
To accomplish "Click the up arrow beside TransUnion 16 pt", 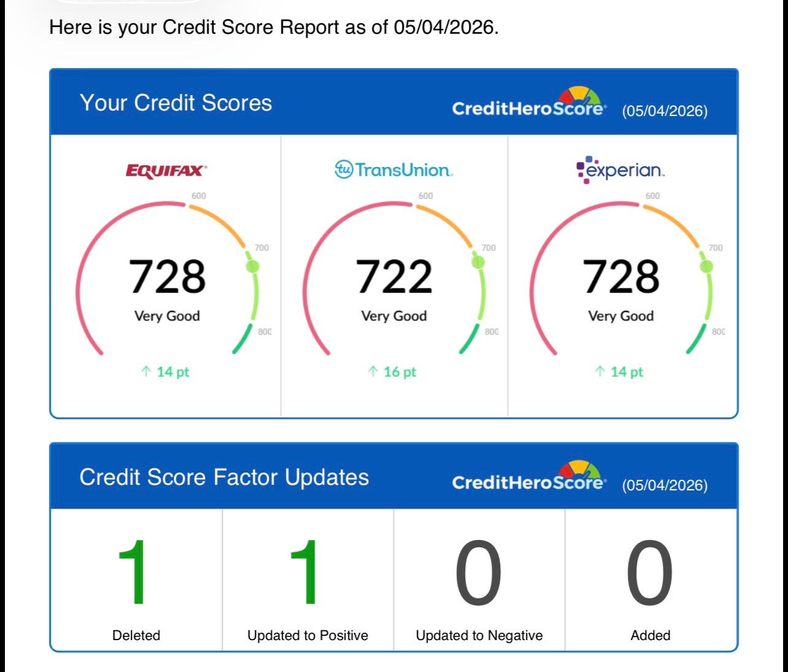I will click(373, 371).
